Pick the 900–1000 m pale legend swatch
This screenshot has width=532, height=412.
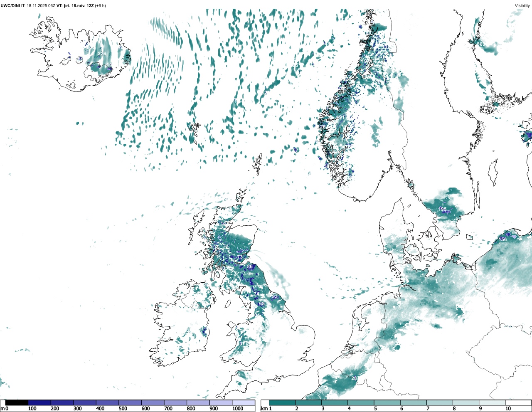pos(221,402)
